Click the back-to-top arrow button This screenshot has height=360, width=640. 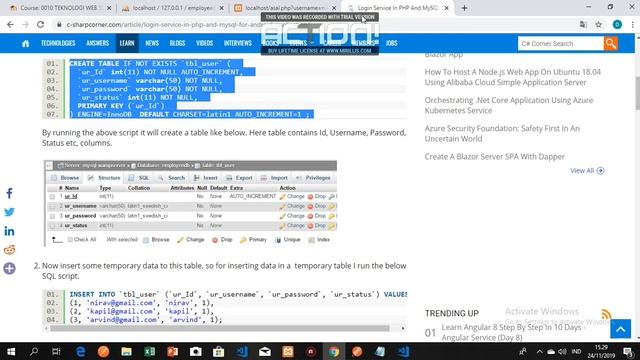[x=620, y=329]
